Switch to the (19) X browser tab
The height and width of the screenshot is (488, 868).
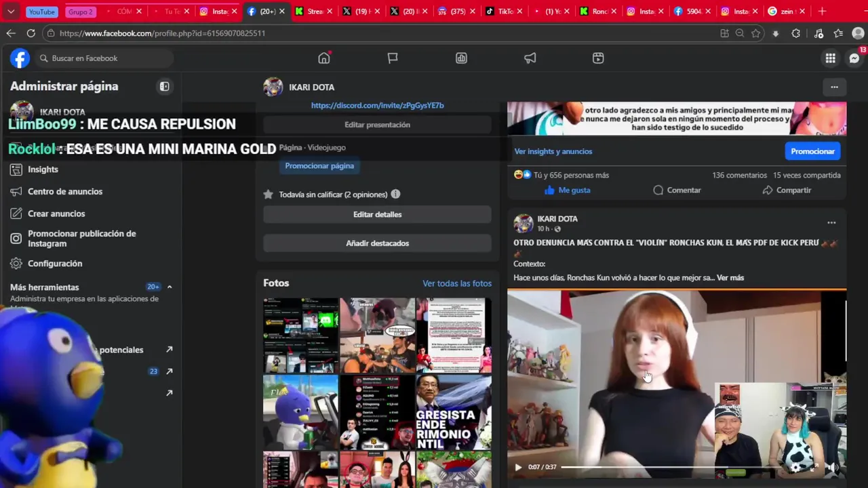361,12
